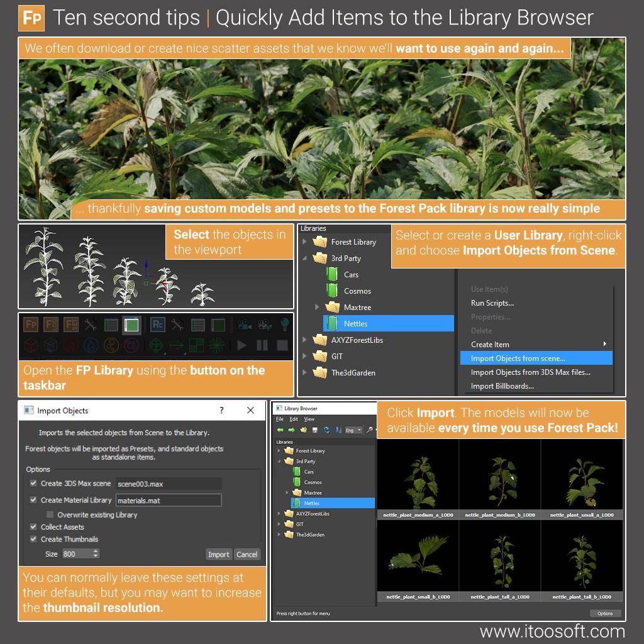The image size is (644, 644).
Task: Click the blue globe refresh icon in Library Browser
Action: (x=326, y=430)
